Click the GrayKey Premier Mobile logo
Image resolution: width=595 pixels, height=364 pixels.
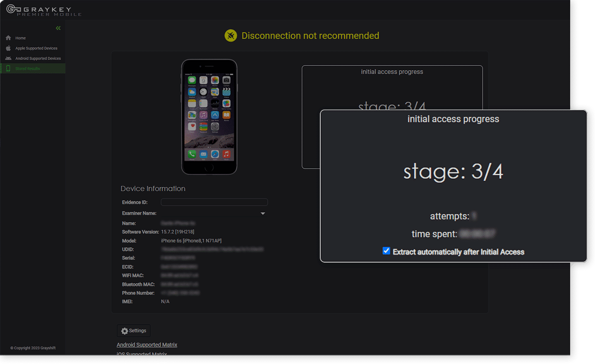click(x=43, y=9)
